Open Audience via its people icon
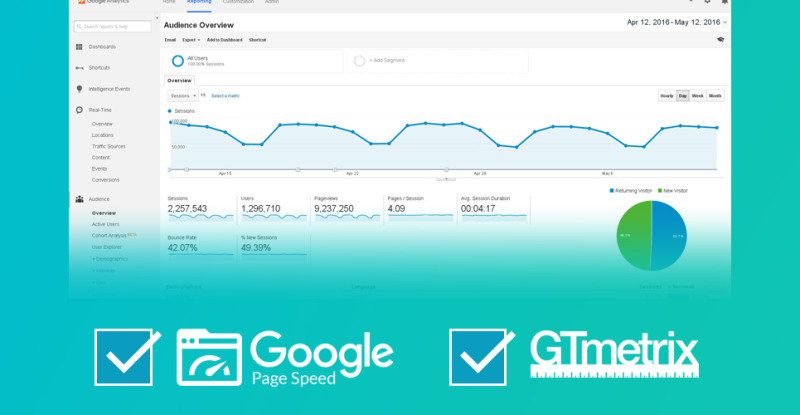This screenshot has height=415, width=800. [x=80, y=199]
